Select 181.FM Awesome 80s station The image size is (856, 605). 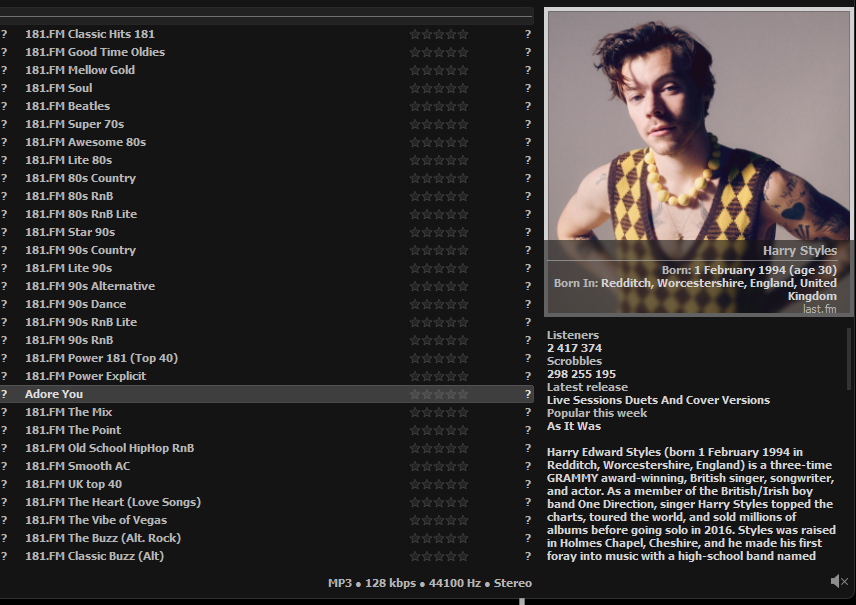point(267,142)
